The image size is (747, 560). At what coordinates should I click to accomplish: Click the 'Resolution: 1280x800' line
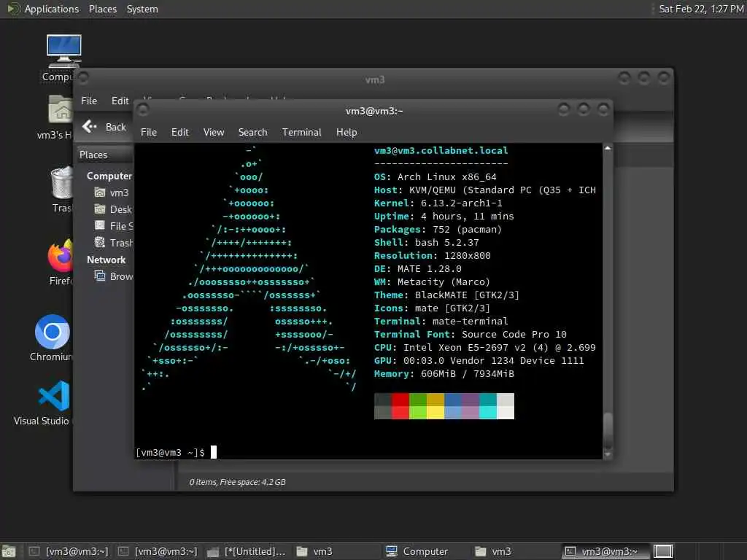click(432, 256)
